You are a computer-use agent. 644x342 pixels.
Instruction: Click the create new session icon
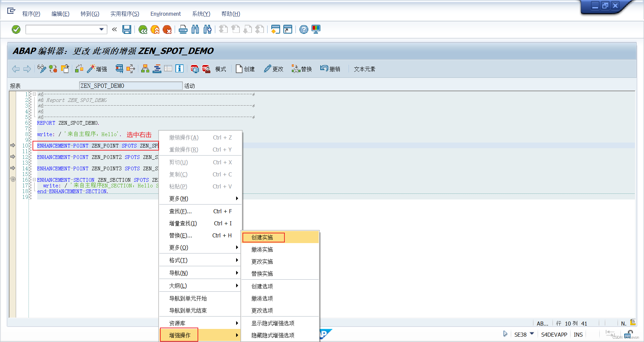click(275, 30)
